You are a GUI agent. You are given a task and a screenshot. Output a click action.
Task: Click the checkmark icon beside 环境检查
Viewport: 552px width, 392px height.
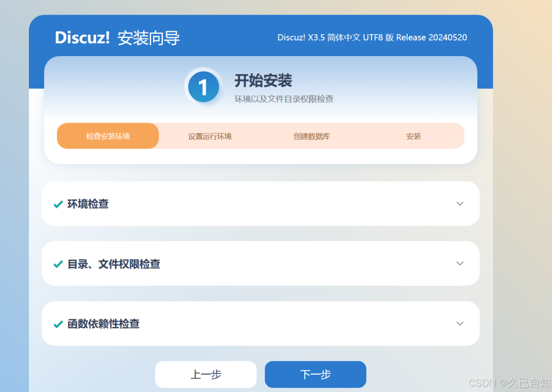tap(58, 204)
